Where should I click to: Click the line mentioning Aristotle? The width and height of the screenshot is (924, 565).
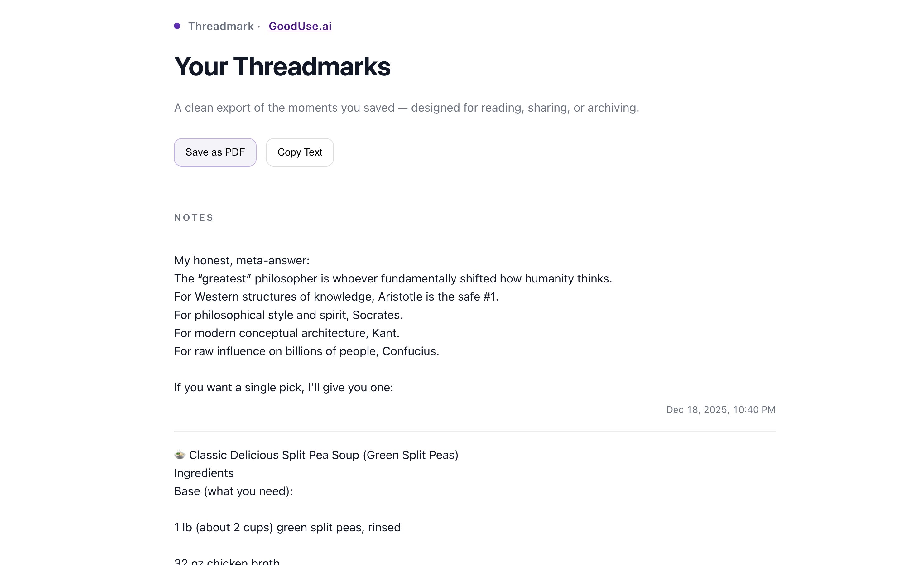336,296
